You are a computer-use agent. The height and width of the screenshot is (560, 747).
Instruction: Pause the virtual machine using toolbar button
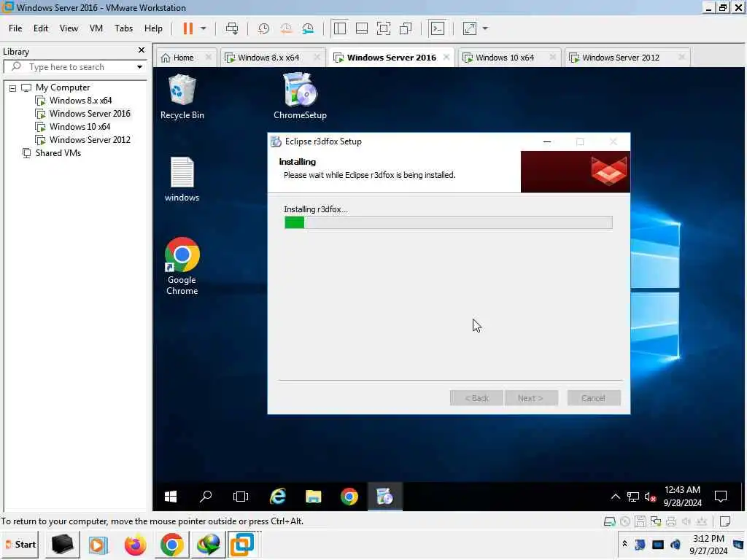coord(188,28)
